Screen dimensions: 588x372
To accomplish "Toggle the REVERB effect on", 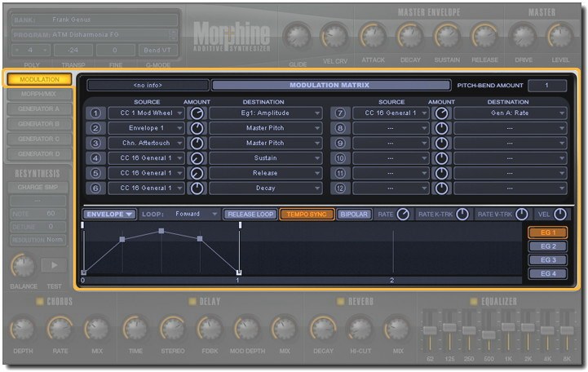I will pyautogui.click(x=341, y=301).
